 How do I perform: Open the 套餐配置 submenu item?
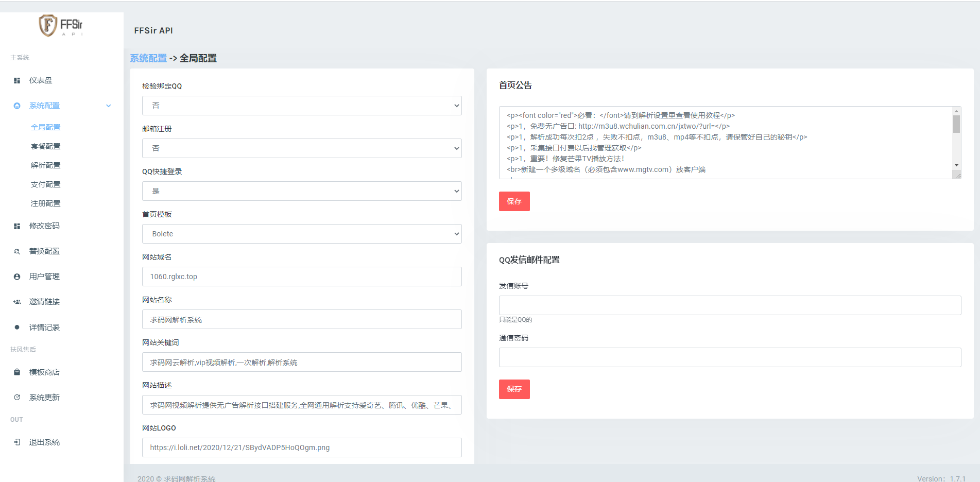[x=46, y=146]
